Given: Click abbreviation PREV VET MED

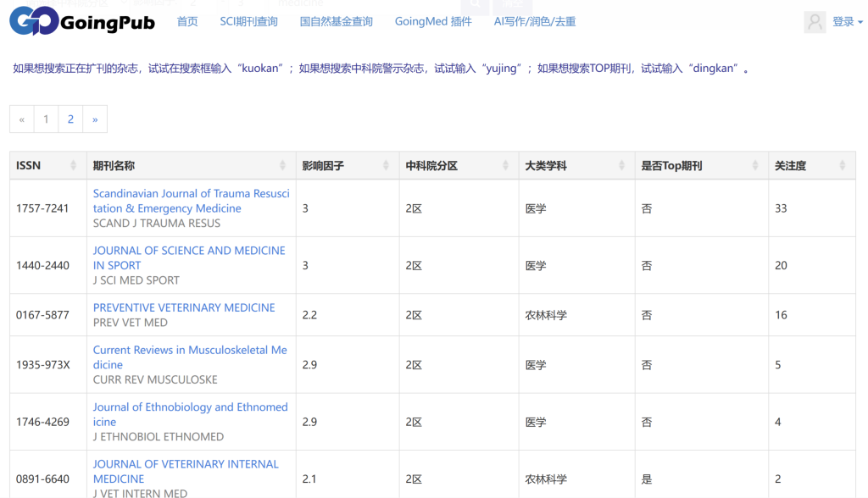Looking at the screenshot, I should (130, 323).
